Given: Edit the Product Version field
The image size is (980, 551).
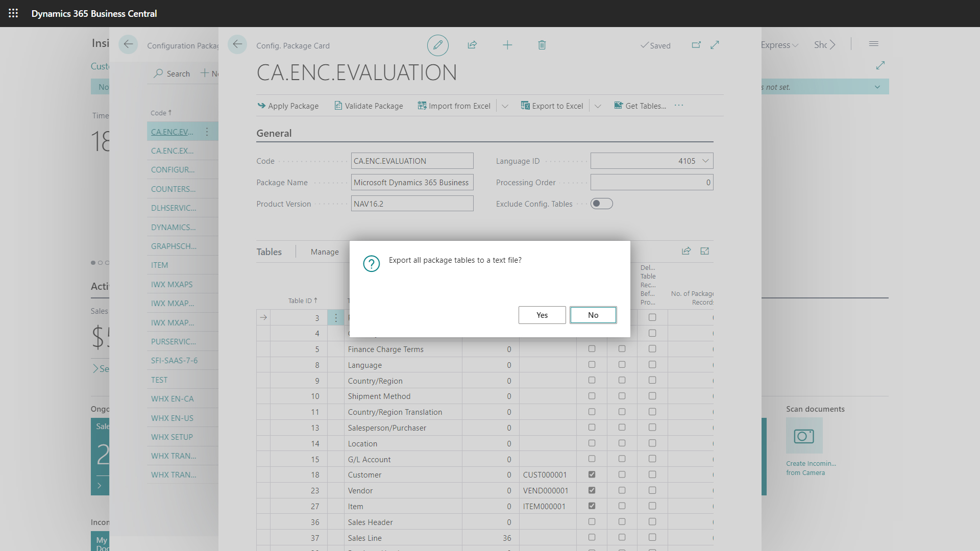Looking at the screenshot, I should click(412, 203).
